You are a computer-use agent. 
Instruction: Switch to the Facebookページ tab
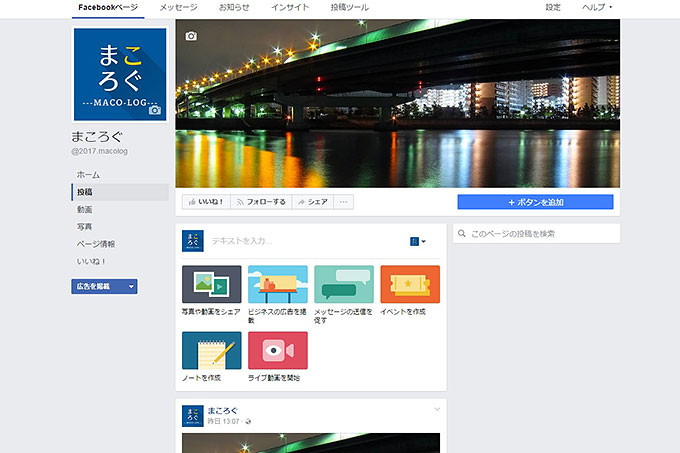pos(108,7)
